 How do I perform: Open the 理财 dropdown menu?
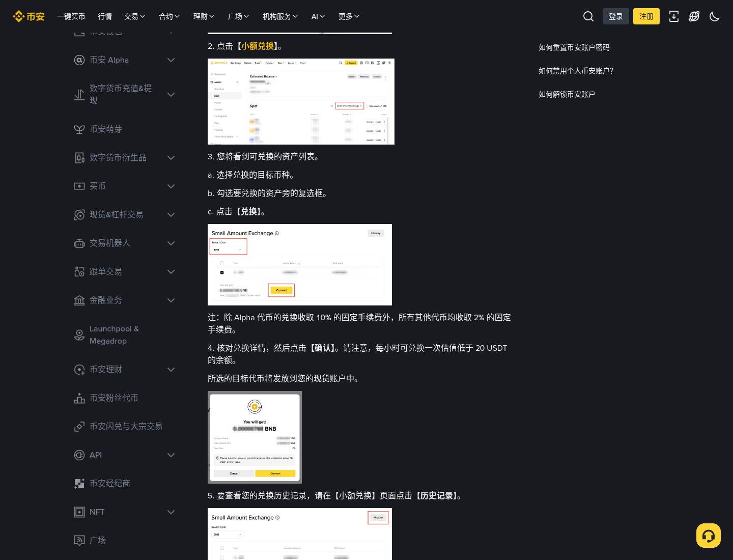tap(204, 16)
